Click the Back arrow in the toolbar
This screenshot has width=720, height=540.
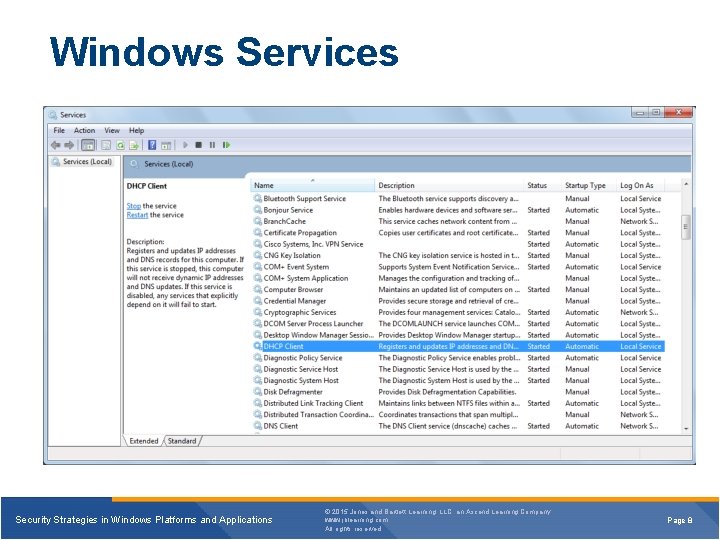(x=56, y=145)
